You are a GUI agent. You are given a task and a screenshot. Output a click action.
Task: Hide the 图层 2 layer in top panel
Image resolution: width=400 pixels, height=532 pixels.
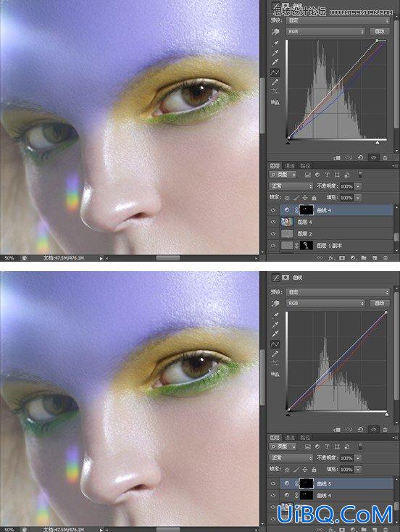coord(273,234)
